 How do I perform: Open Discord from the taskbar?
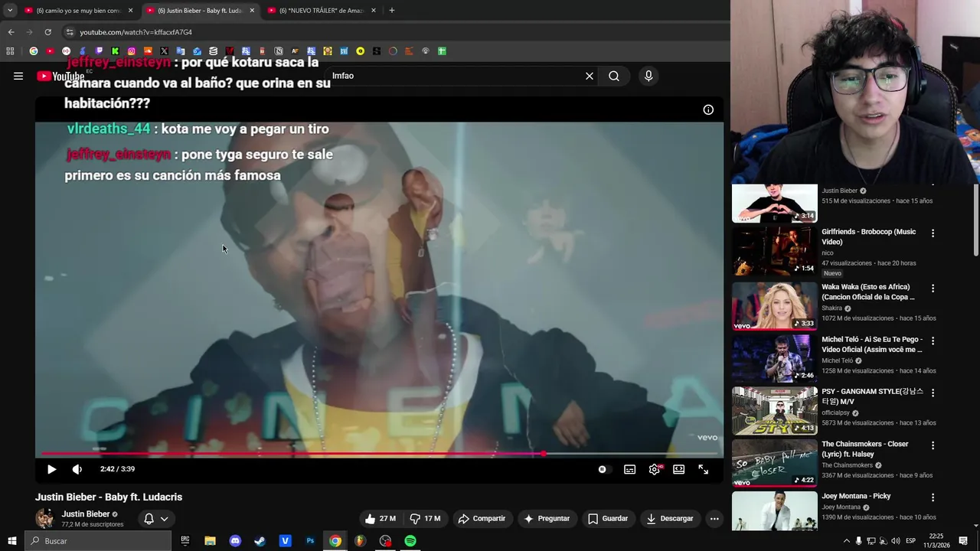click(235, 541)
